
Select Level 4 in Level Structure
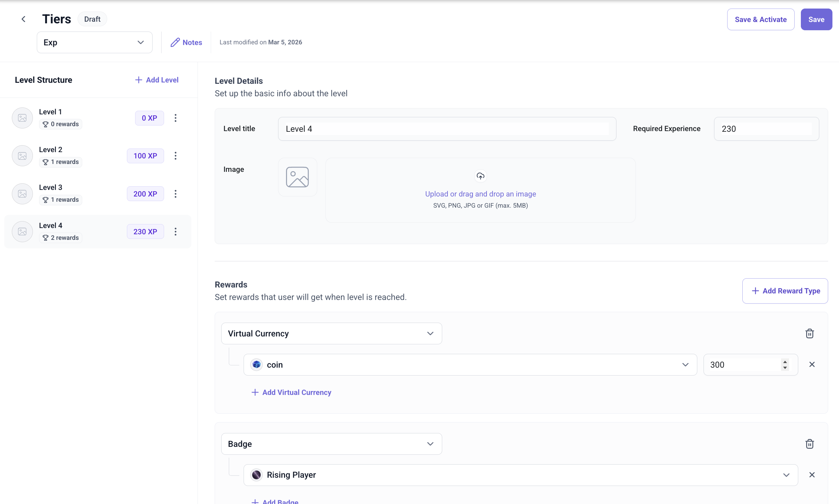click(x=98, y=232)
